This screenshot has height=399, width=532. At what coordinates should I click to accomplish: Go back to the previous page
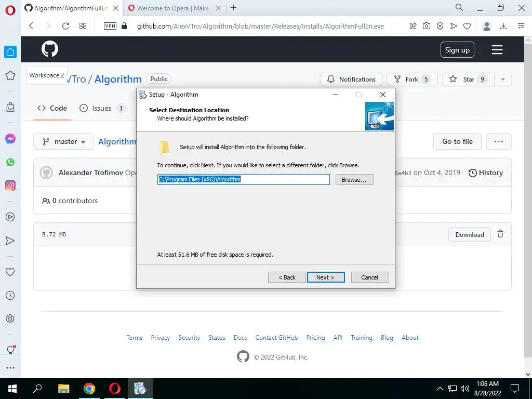point(31,26)
